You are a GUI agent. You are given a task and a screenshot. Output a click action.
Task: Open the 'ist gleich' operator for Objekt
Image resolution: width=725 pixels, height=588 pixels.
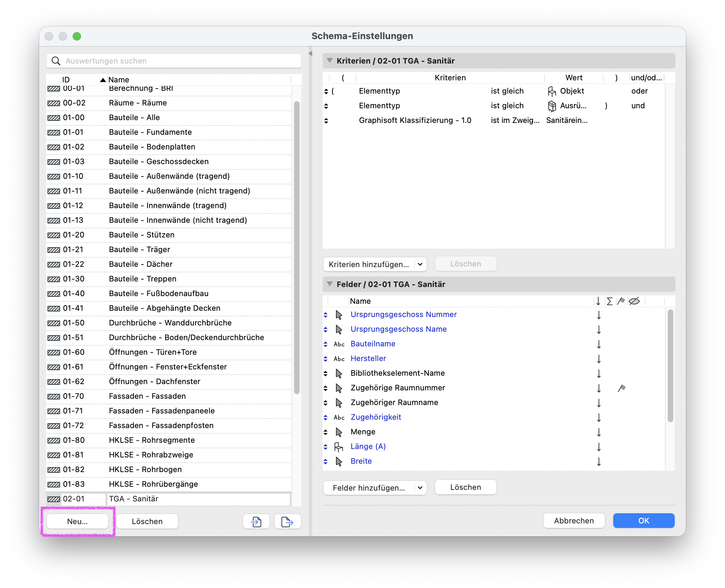click(507, 91)
